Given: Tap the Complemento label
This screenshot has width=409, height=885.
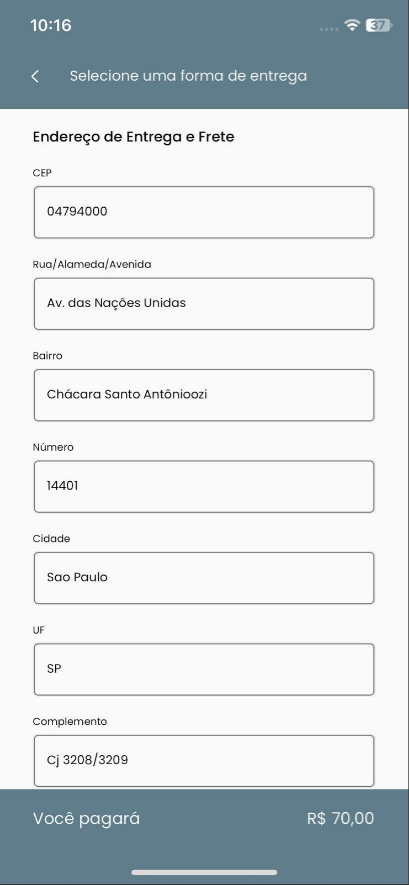Looking at the screenshot, I should pos(70,722).
